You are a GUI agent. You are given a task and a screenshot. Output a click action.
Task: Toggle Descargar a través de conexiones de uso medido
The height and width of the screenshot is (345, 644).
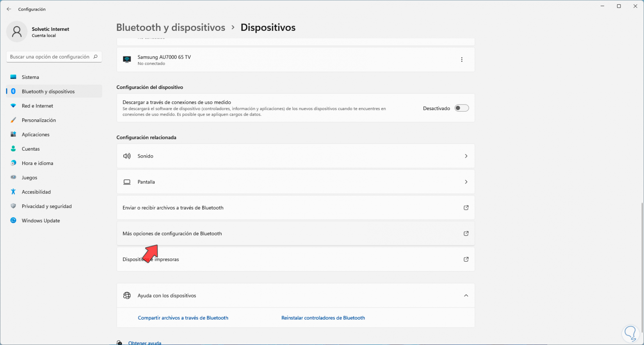tap(461, 108)
